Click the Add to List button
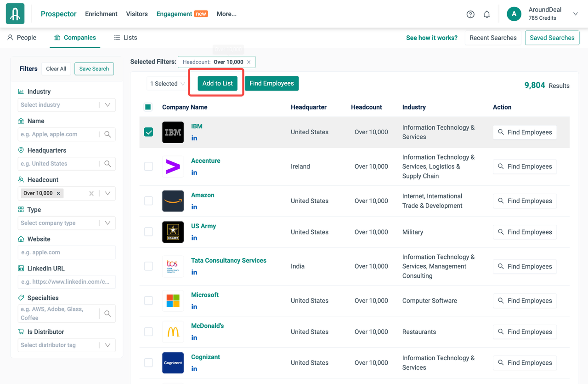588x384 pixels. point(217,83)
